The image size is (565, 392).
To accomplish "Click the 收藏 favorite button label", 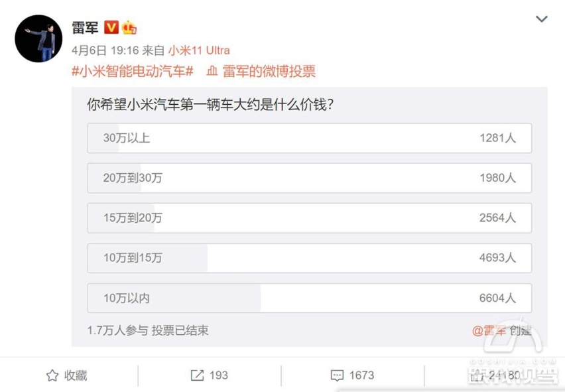I will coord(76,375).
